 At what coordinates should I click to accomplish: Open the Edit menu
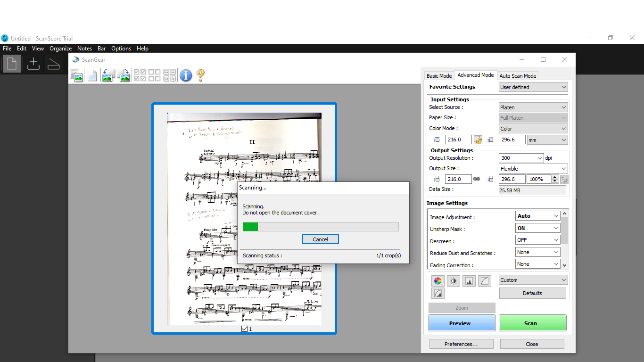click(x=22, y=49)
